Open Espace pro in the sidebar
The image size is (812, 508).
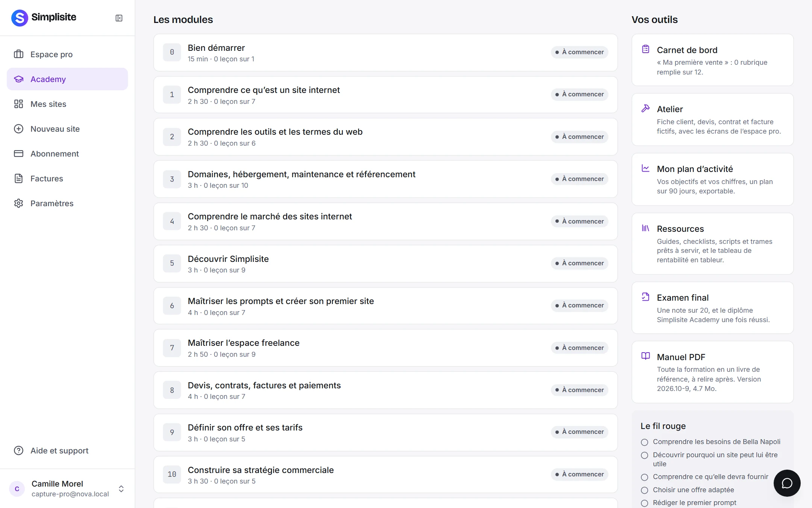pos(67,54)
